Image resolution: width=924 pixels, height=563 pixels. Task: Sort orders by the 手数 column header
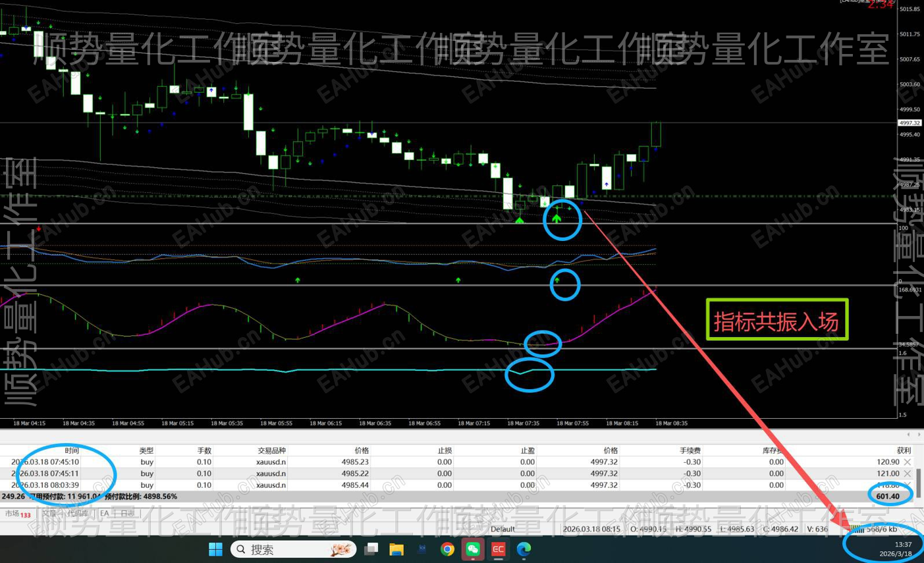(204, 450)
